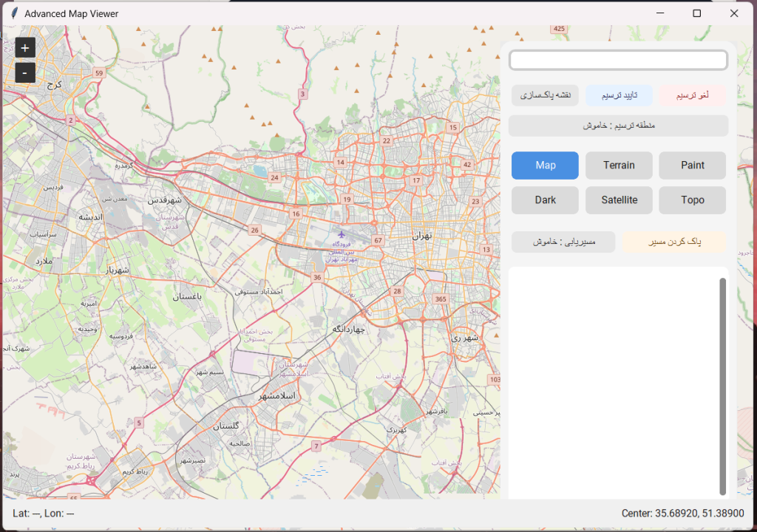Choose the Topo map style
The height and width of the screenshot is (532, 757).
[x=692, y=200]
